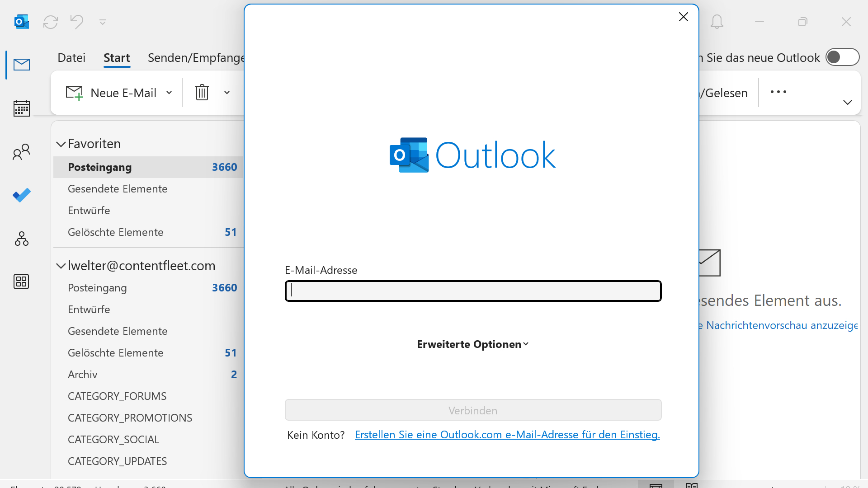
Task: Open the People contacts view
Action: click(x=22, y=152)
